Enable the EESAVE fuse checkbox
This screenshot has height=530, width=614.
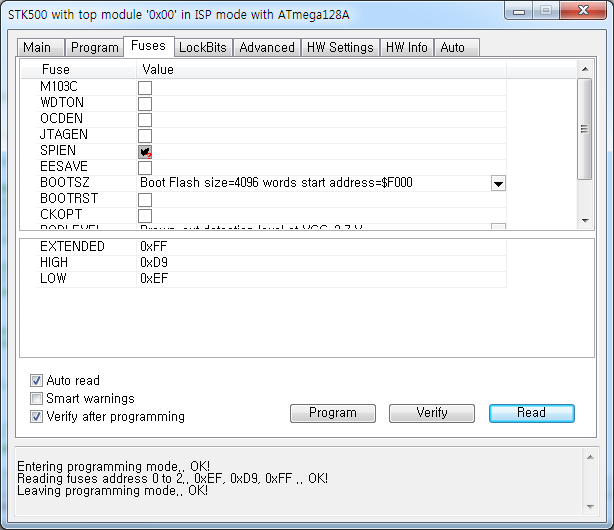[145, 167]
